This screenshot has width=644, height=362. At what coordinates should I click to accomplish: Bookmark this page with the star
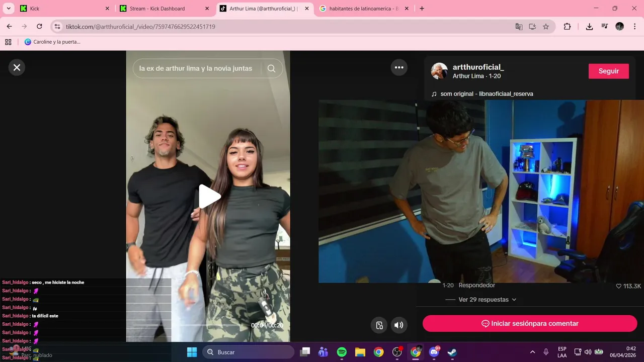click(546, 27)
